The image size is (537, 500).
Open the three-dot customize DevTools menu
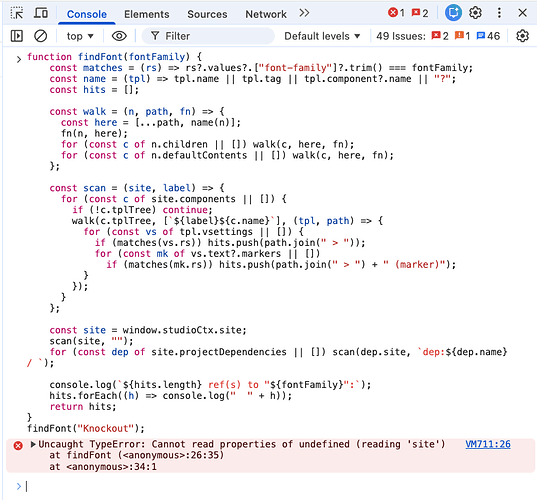tap(499, 13)
